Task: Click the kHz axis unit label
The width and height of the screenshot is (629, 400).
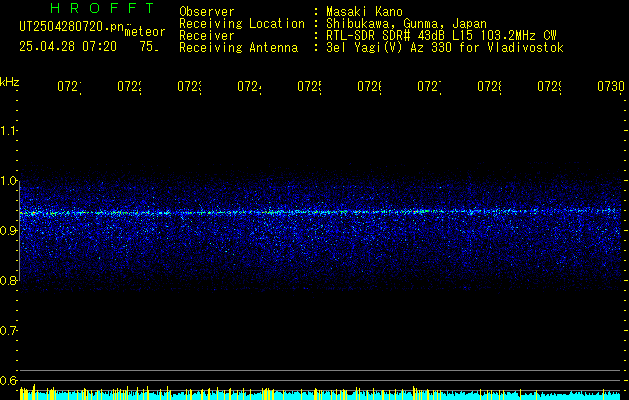Action: (9, 82)
